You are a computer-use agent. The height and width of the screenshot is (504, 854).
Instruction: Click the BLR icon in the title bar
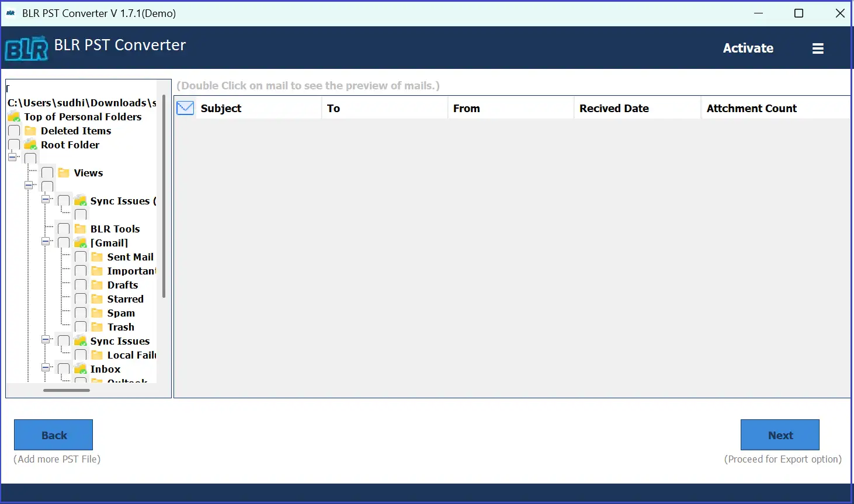11,13
